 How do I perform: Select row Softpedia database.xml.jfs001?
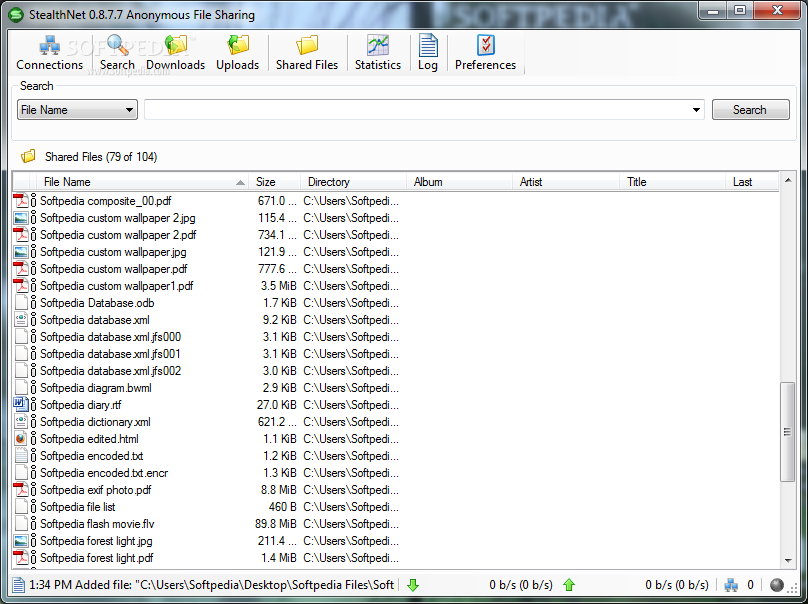coord(395,354)
